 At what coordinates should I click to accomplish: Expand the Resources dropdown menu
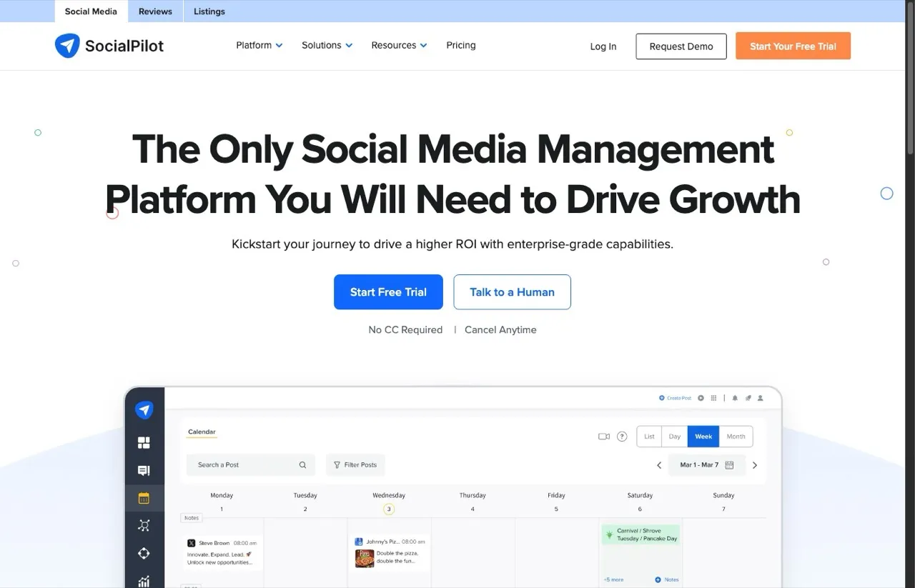[x=399, y=45]
